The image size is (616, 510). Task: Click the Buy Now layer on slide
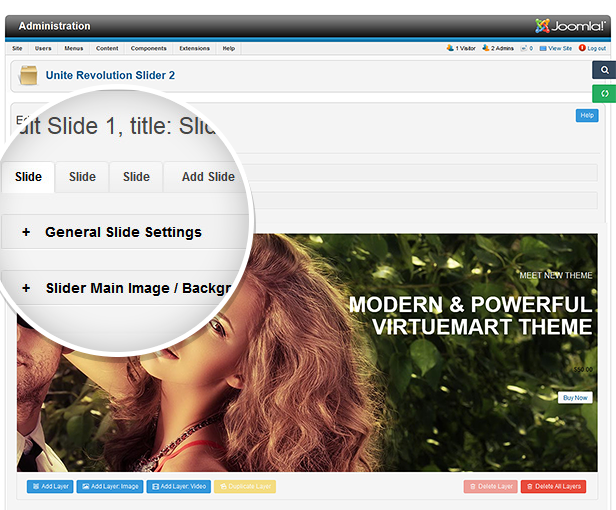click(x=575, y=397)
